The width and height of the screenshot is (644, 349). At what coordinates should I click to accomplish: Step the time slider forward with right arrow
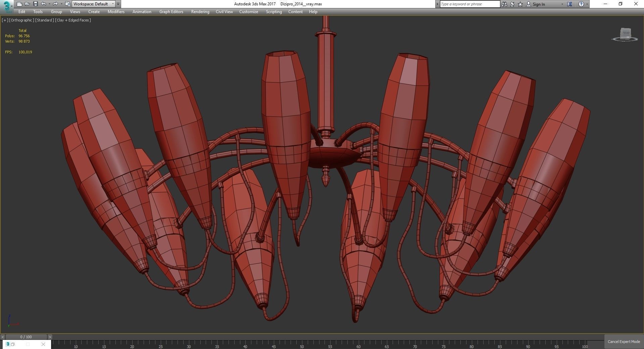point(50,337)
